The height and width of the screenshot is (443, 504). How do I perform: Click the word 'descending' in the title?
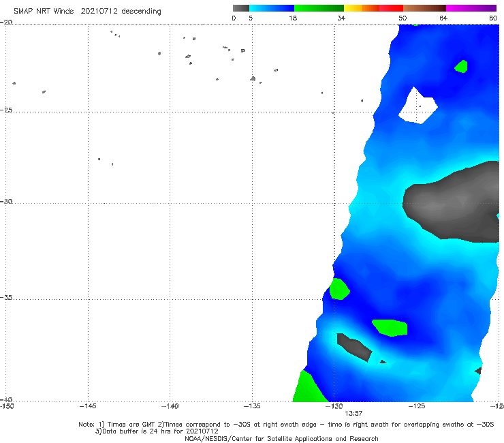[142, 12]
